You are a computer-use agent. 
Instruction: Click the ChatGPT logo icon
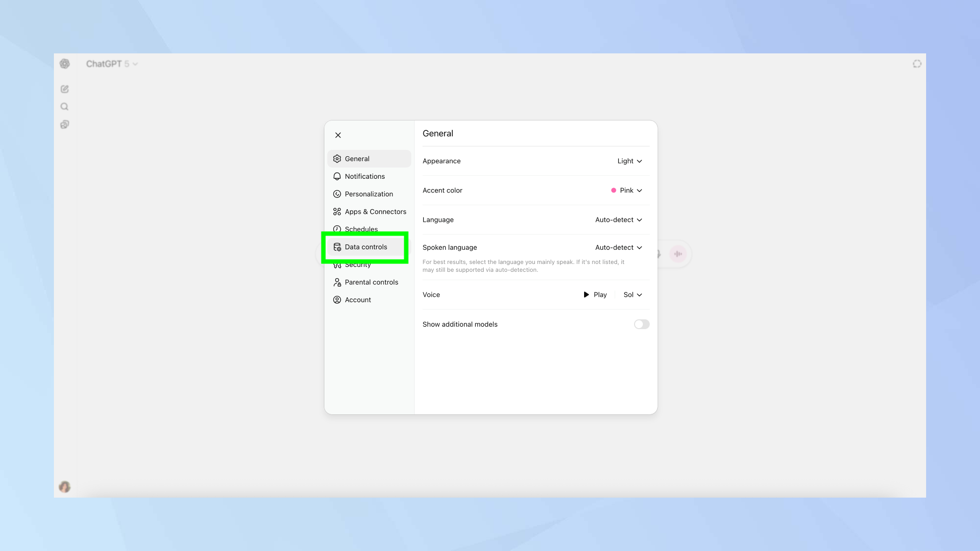(64, 64)
